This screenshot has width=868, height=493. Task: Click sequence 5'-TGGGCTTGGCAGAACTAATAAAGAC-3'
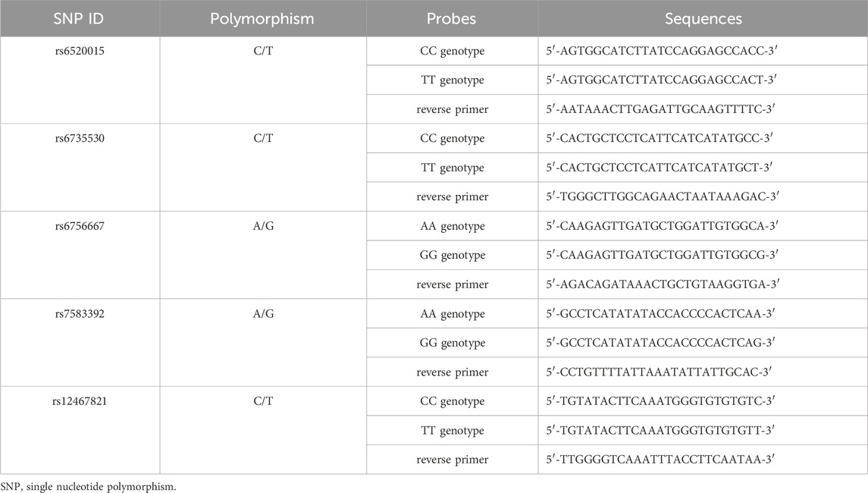[x=663, y=196]
